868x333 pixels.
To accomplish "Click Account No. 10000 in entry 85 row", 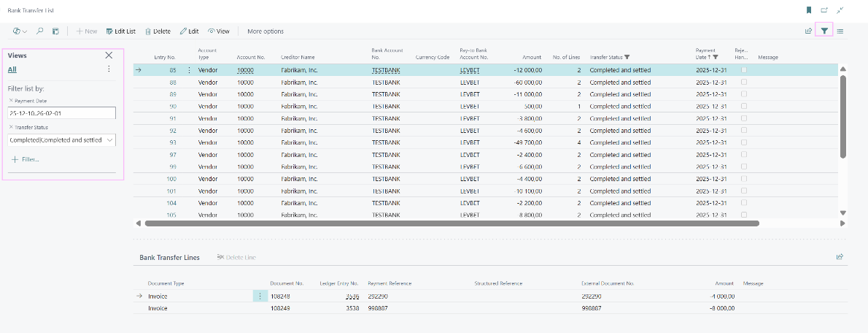I will pos(245,70).
